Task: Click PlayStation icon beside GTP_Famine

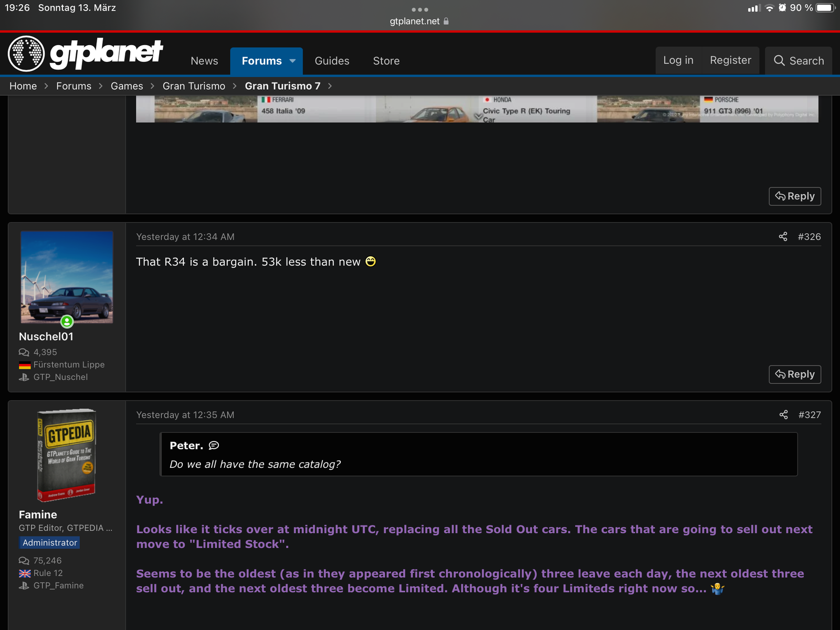Action: click(24, 585)
